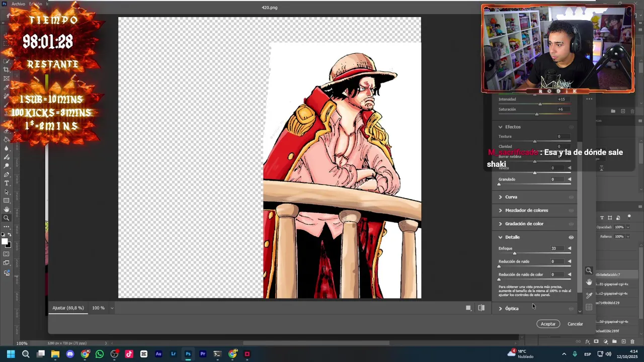Click the Camera Raw zoom magnifier icon
Viewport: 644px width, 362px height.
(589, 270)
